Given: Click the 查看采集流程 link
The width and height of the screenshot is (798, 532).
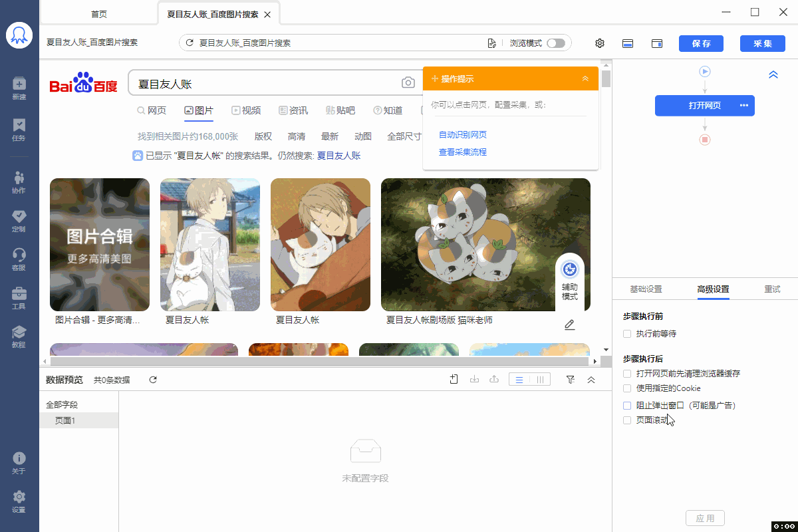Looking at the screenshot, I should [x=463, y=152].
